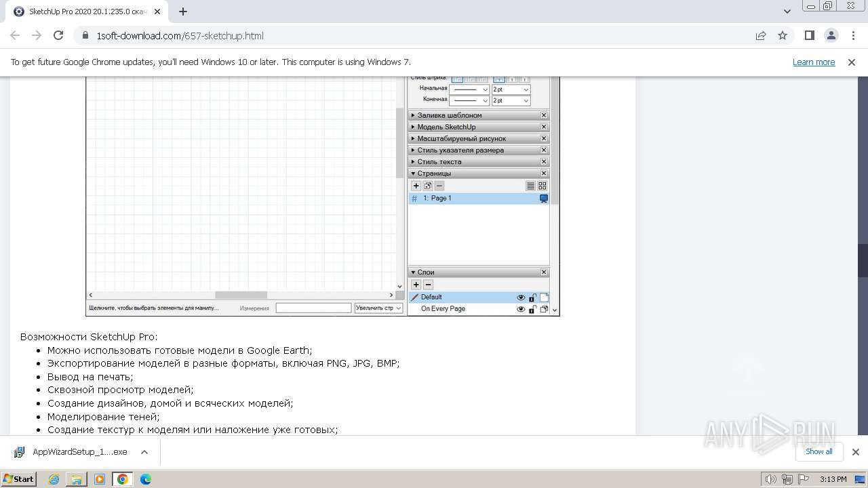
Task: Add a new layer in Слои panel
Action: pyautogui.click(x=416, y=285)
